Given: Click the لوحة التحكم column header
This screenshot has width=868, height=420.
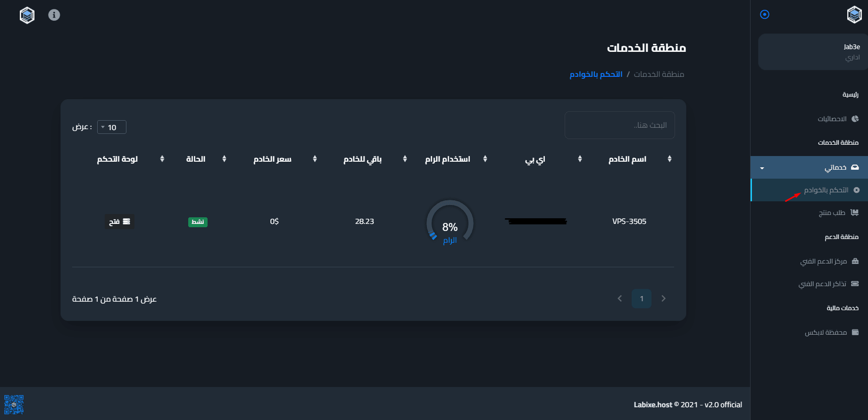Looking at the screenshot, I should click(117, 159).
